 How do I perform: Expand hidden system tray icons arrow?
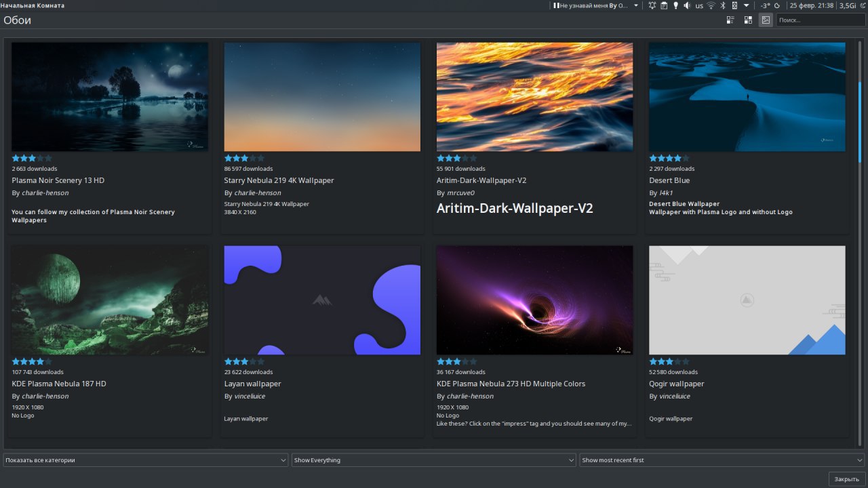point(746,5)
